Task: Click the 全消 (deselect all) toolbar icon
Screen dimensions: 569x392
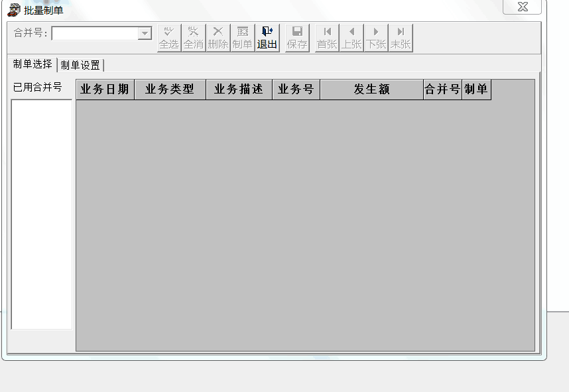Action: click(x=194, y=38)
